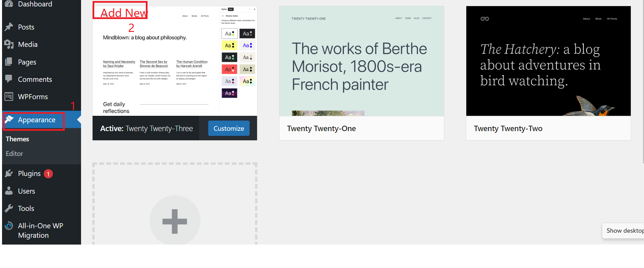Screen dimensions: 644x268
Task: Click the All-in-One WP Migration icon
Action: [x=9, y=226]
